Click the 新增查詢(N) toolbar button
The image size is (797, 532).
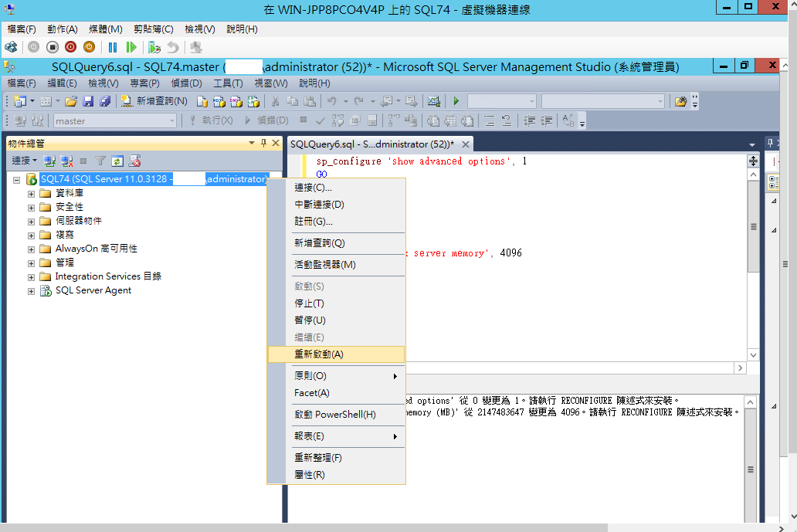tap(154, 102)
